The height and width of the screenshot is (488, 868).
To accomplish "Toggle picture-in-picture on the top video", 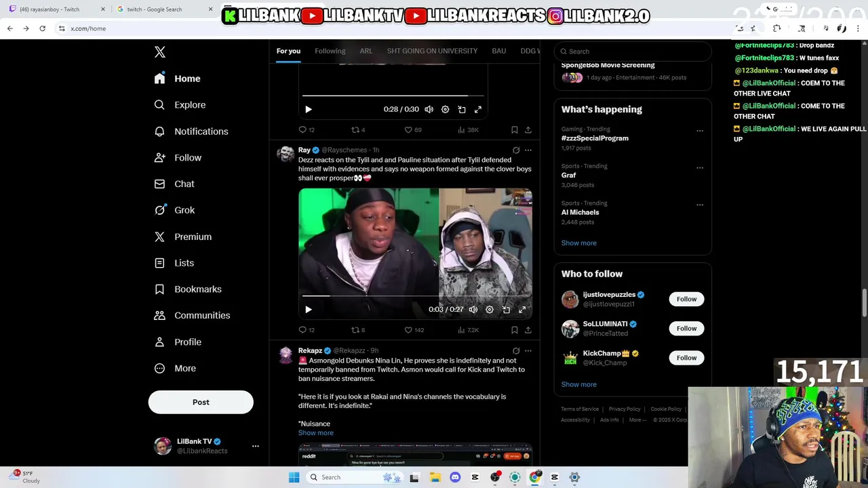I will pyautogui.click(x=462, y=109).
